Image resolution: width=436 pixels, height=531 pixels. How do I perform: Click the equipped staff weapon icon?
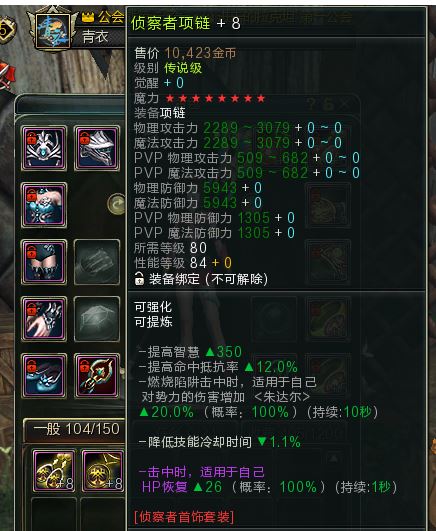[x=97, y=376]
